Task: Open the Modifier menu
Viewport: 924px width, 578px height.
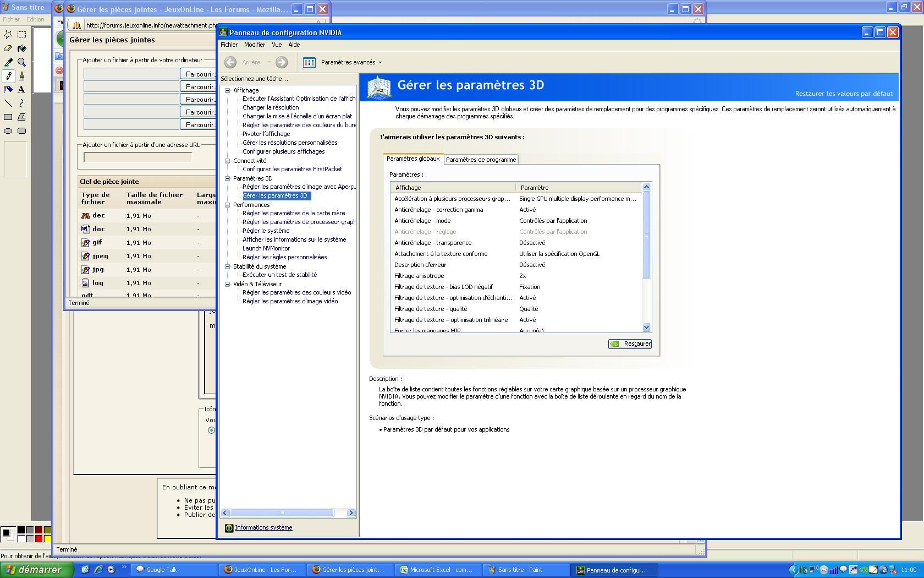Action: pos(255,45)
